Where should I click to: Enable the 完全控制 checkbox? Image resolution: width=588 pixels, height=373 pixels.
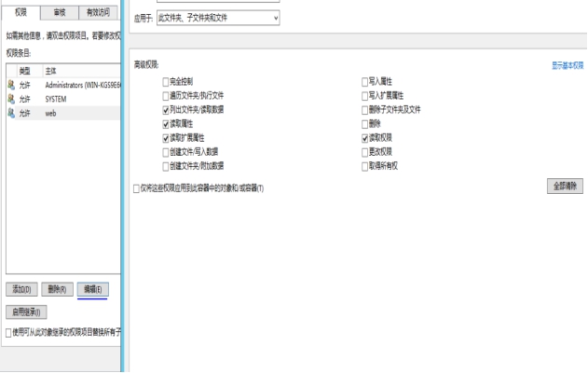click(165, 82)
